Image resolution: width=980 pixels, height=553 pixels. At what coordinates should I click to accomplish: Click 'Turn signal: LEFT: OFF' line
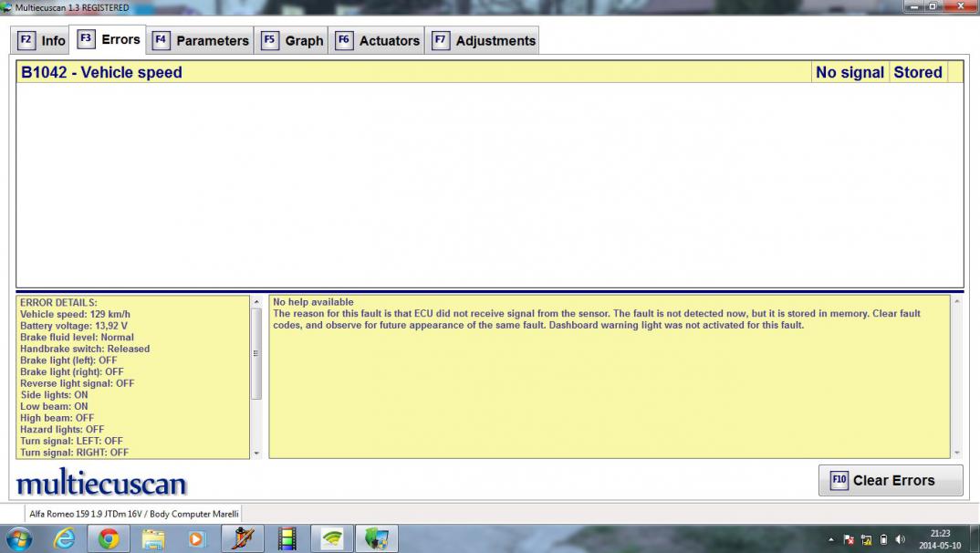pyautogui.click(x=71, y=441)
